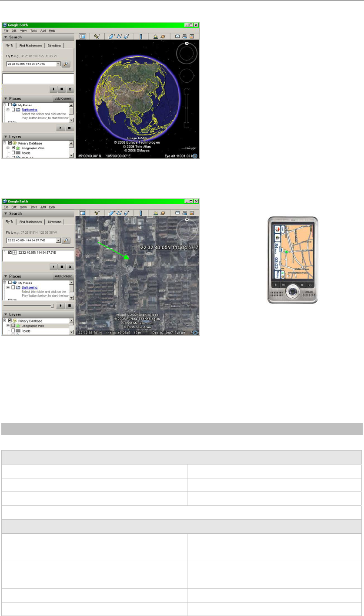Screen dimensions: 364x616
Task: Switch to Find Businesses tab in globe view window
Action: coord(31,45)
